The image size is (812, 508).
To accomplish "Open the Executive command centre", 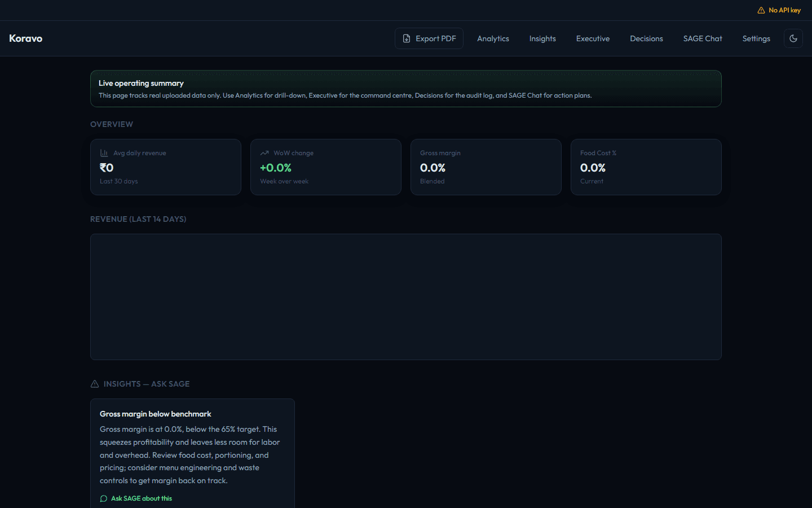I will 593,38.
